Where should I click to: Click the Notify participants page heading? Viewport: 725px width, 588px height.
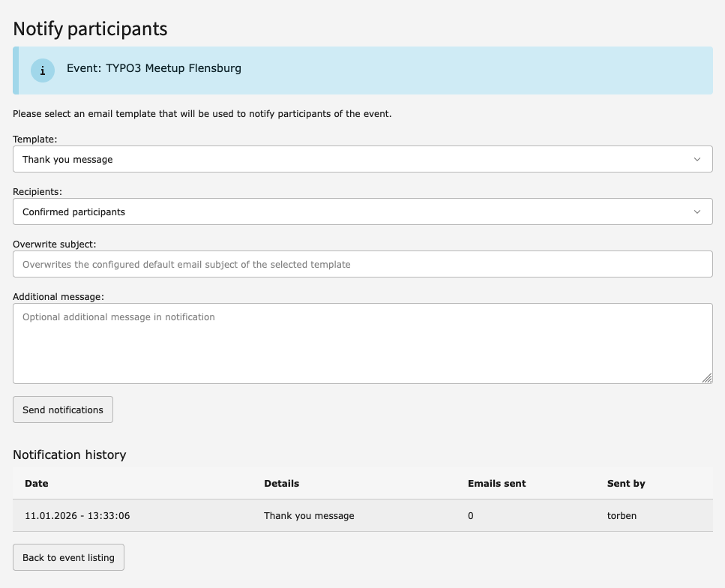click(x=89, y=29)
